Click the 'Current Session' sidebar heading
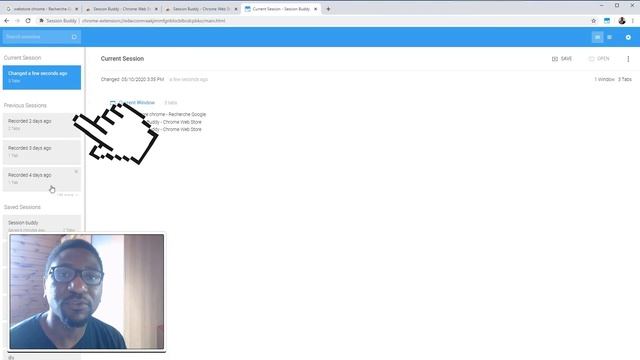The height and width of the screenshot is (360, 640). [x=22, y=58]
